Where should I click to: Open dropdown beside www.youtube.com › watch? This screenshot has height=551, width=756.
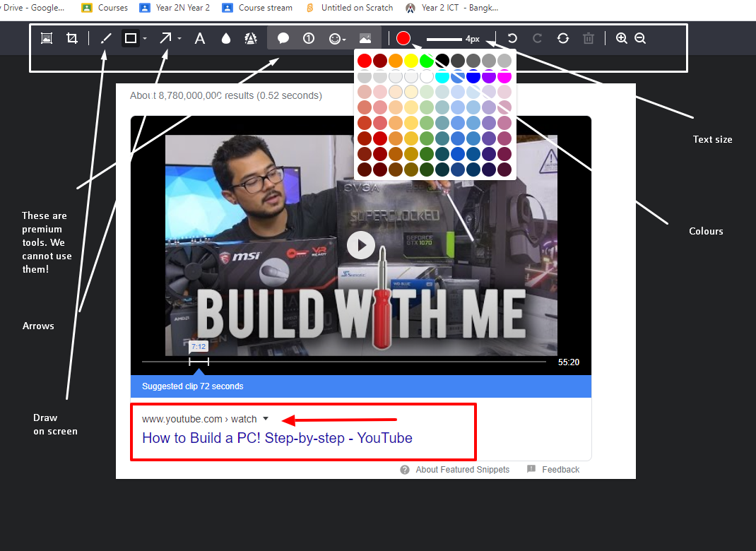(x=266, y=418)
